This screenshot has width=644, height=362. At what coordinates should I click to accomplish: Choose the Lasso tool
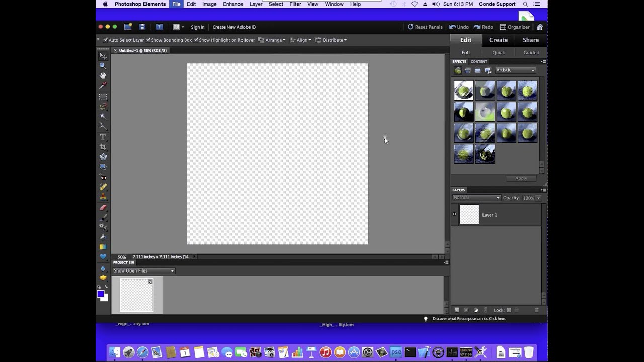103,106
